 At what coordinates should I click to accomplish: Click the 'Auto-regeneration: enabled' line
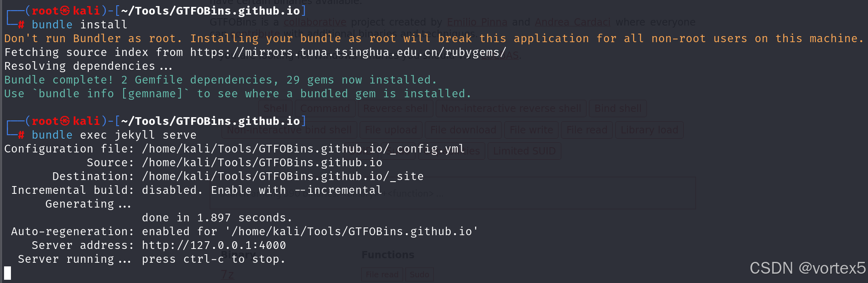tap(245, 232)
